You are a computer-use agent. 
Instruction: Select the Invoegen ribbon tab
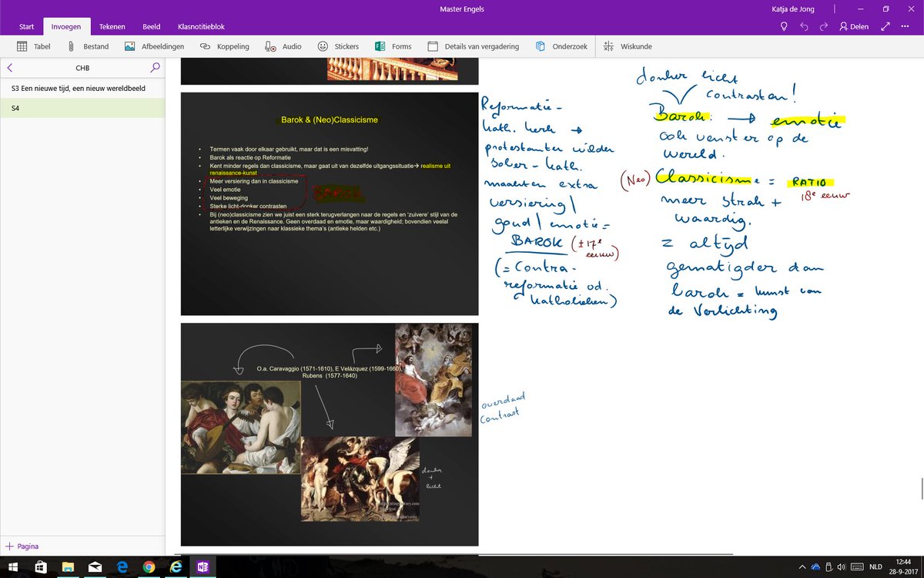point(66,26)
